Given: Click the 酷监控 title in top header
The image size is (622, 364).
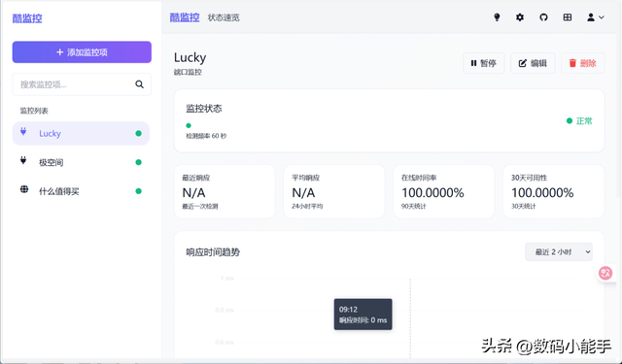Looking at the screenshot, I should coord(185,17).
